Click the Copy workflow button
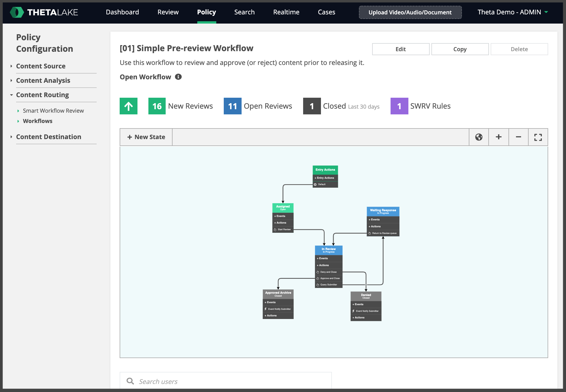 (460, 49)
